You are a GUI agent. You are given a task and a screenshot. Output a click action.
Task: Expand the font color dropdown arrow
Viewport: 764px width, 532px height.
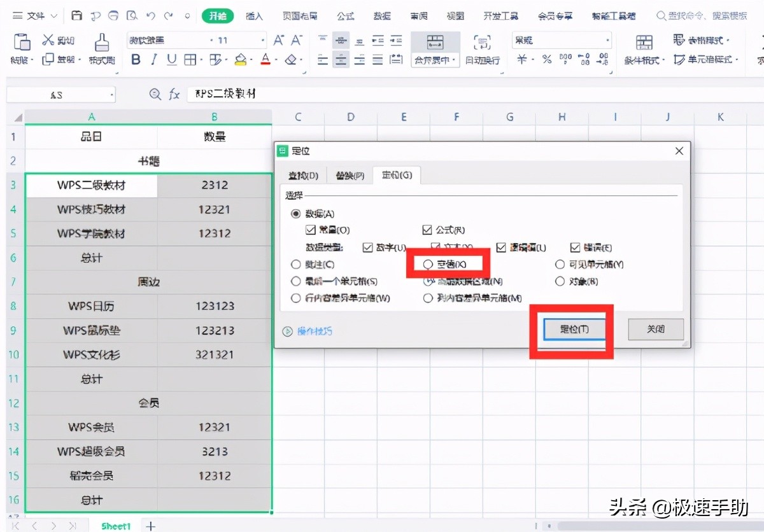click(277, 60)
